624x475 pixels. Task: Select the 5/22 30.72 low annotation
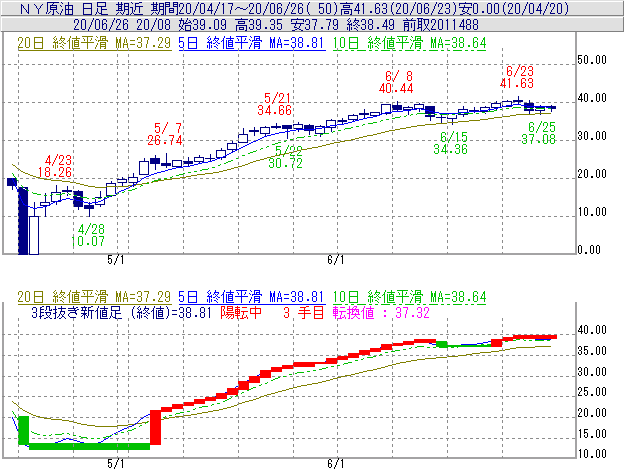[x=285, y=157]
